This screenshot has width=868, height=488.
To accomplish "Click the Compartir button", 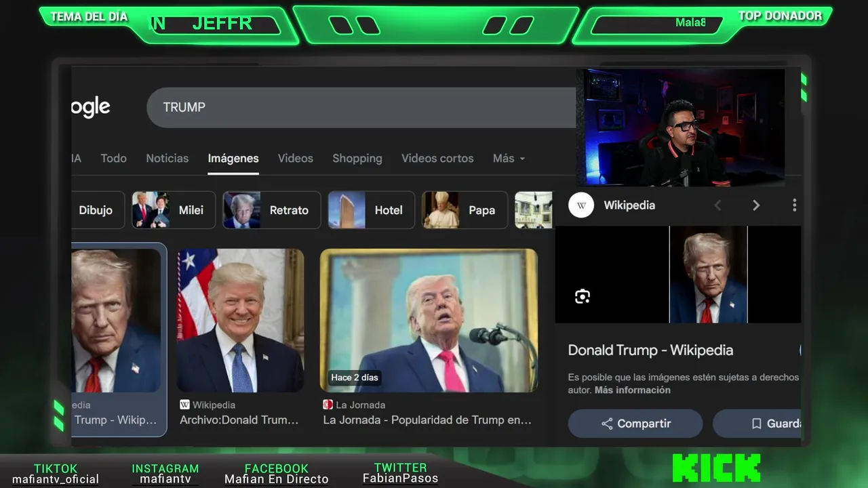I will (x=635, y=424).
